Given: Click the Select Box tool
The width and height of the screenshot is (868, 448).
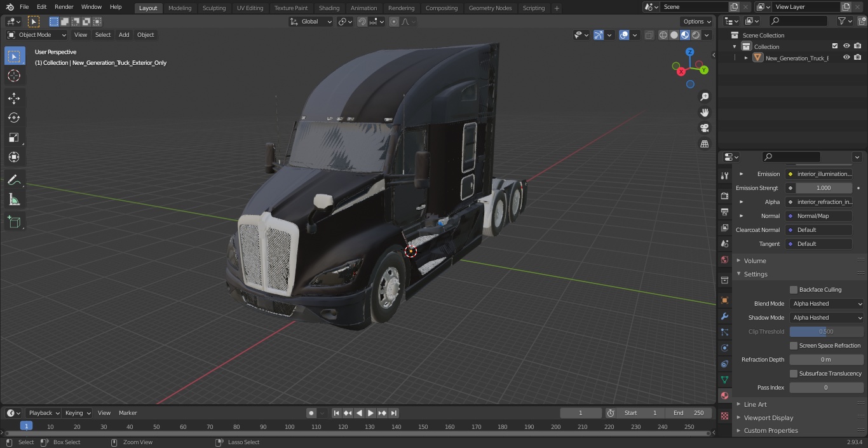Looking at the screenshot, I should pos(14,56).
